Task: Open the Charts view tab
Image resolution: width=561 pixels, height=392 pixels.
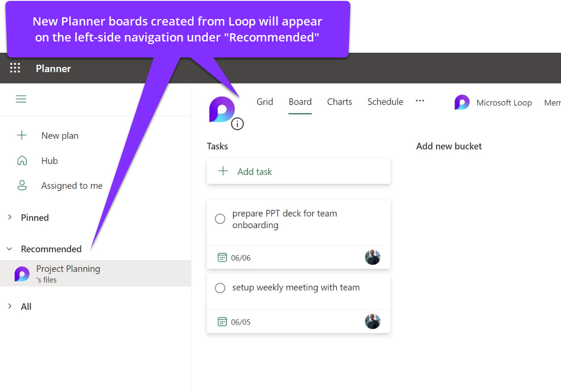Action: [340, 102]
